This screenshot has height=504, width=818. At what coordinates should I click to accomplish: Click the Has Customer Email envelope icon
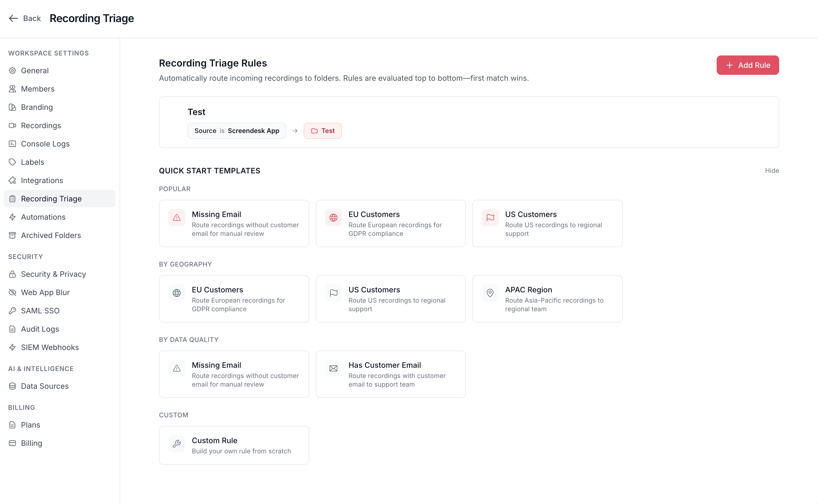[333, 368]
